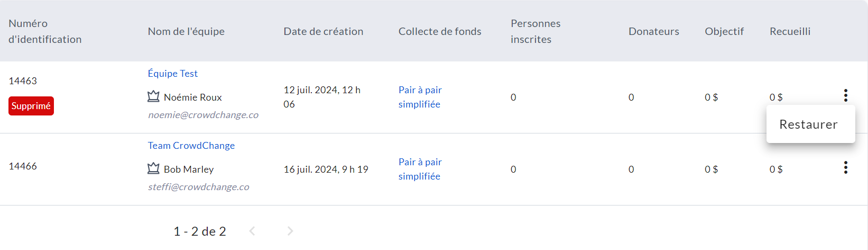Click the email noemie@crowdchange.co
This screenshot has width=868, height=250.
(204, 115)
